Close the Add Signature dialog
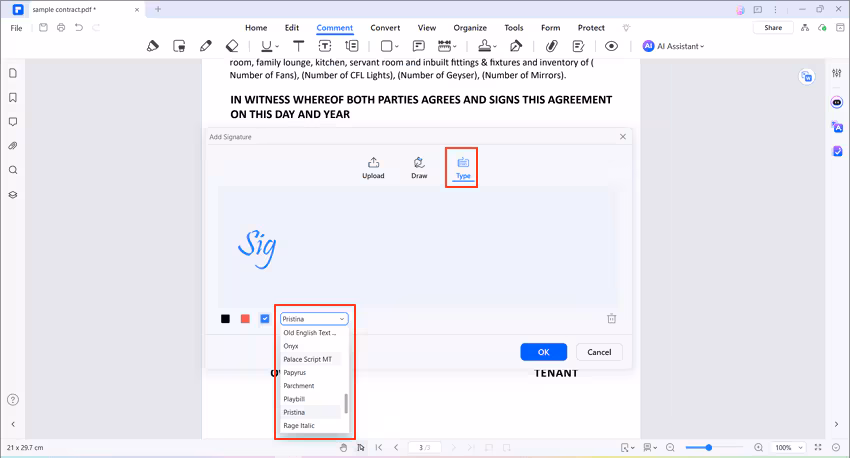Viewport: 850px width, 458px height. pyautogui.click(x=623, y=137)
